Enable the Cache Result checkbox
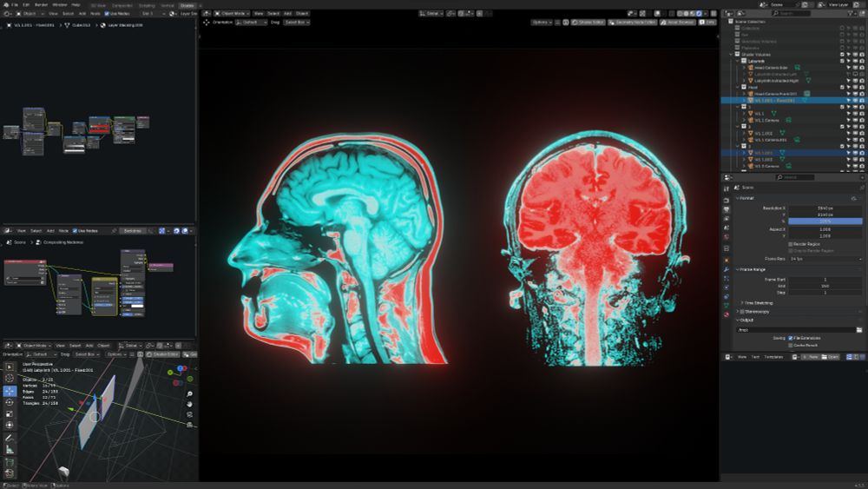Screen dimensions: 868x489 pyautogui.click(x=791, y=345)
